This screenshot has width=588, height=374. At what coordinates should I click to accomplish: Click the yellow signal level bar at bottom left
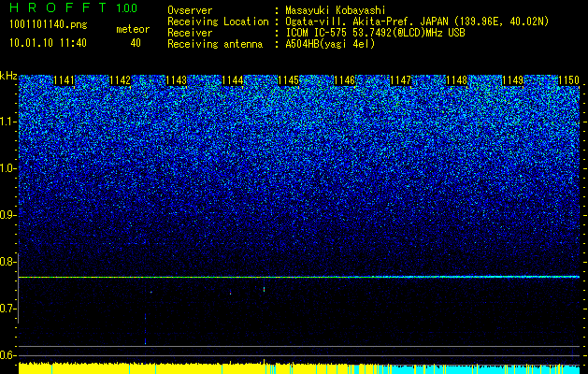coord(142,368)
